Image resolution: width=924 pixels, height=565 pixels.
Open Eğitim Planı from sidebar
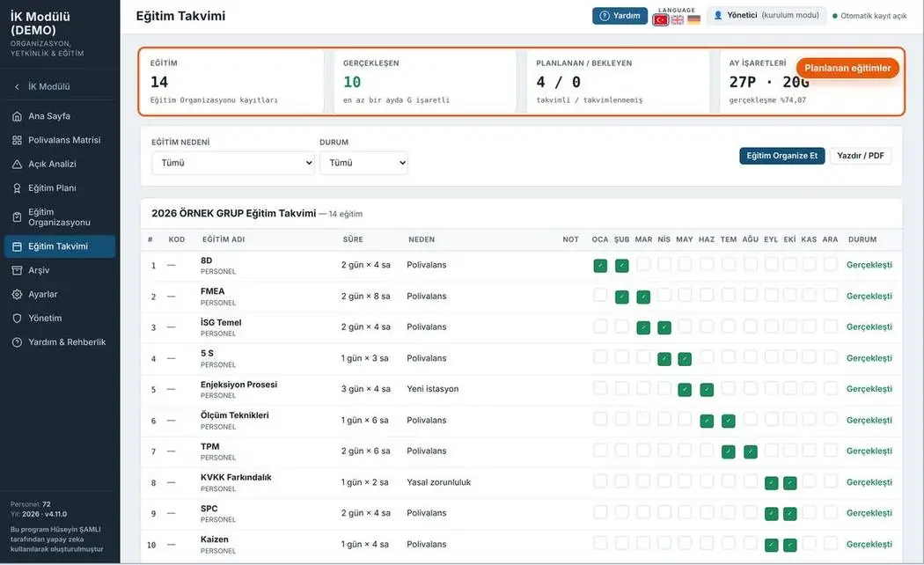click(60, 188)
